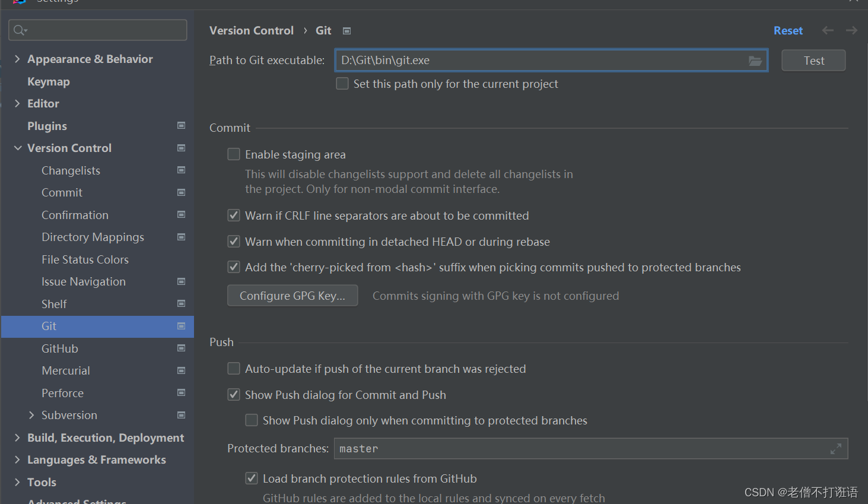Expand the Editor settings section
The width and height of the screenshot is (868, 504).
(17, 103)
